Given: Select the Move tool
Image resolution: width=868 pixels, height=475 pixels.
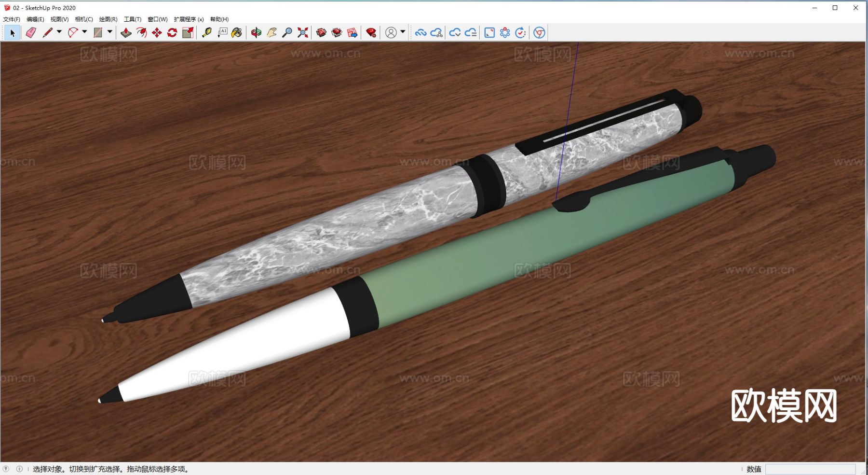Looking at the screenshot, I should point(157,33).
